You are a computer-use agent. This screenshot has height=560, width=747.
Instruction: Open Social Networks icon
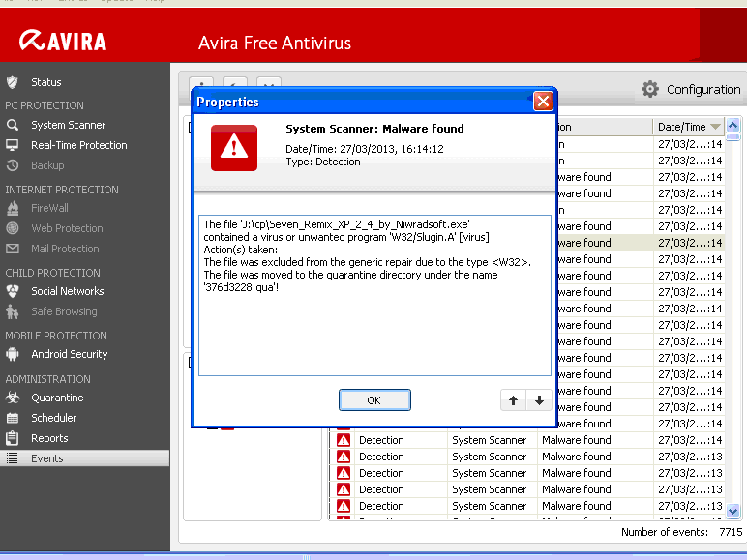click(13, 291)
